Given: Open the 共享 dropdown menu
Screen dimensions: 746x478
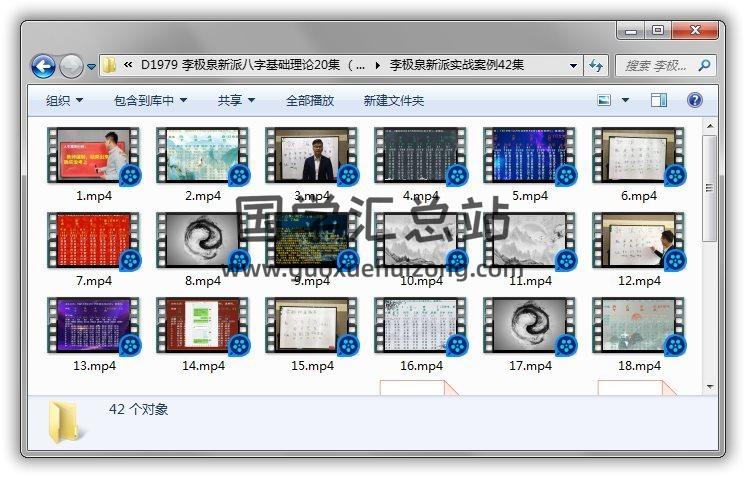Looking at the screenshot, I should tap(236, 101).
